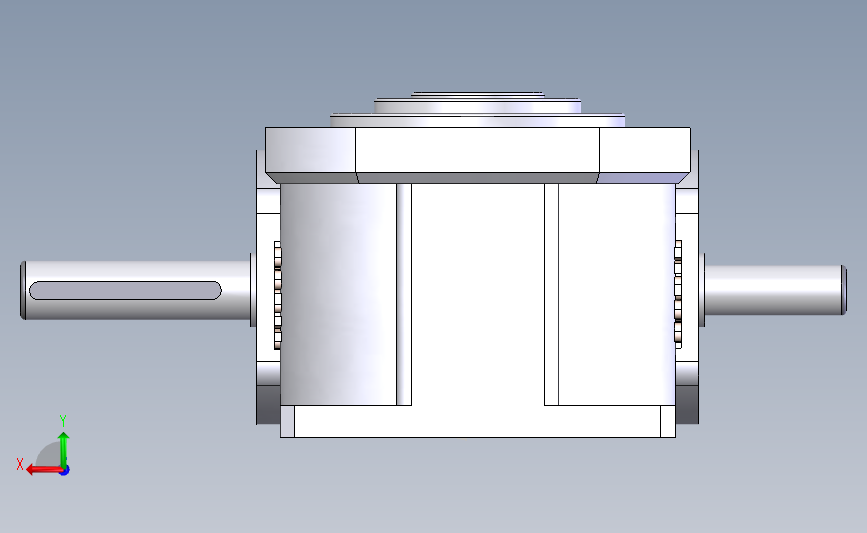Click the red X axis arrow of triad
The height and width of the screenshot is (533, 867).
click(x=44, y=470)
